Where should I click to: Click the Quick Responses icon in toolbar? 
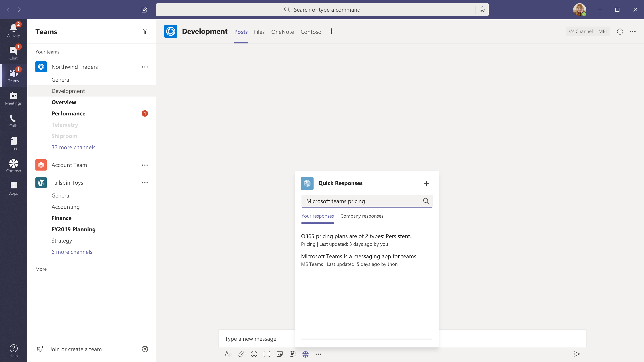(306, 354)
